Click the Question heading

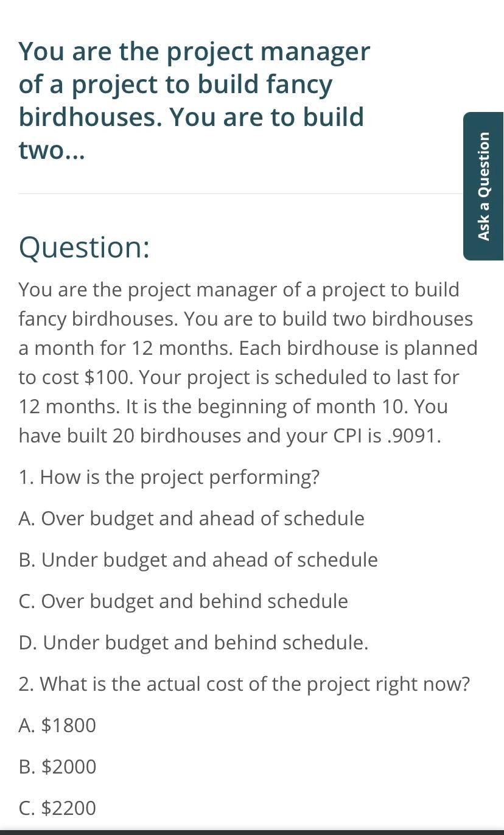point(84,247)
